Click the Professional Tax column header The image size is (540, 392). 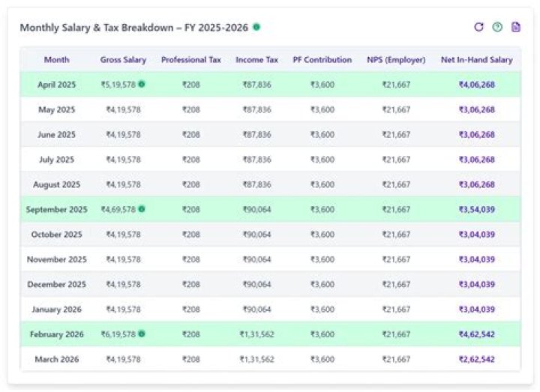coord(191,60)
